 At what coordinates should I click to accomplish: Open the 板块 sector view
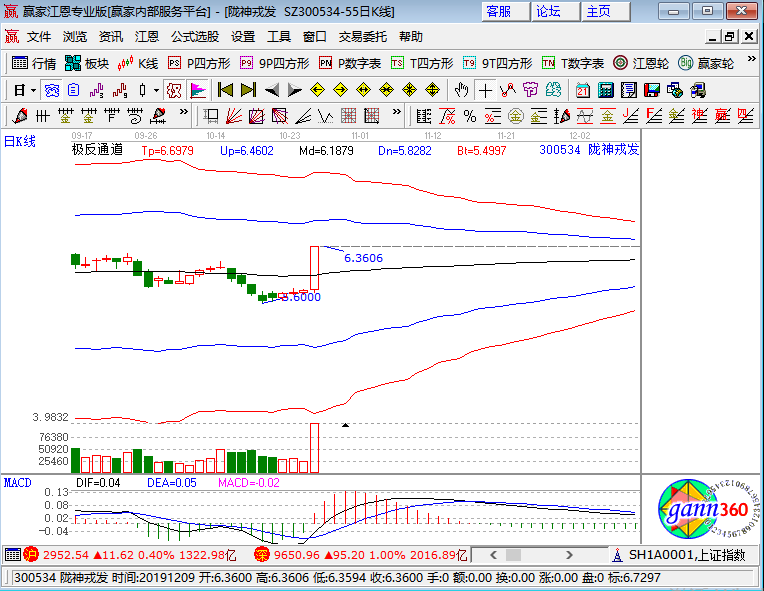point(87,63)
